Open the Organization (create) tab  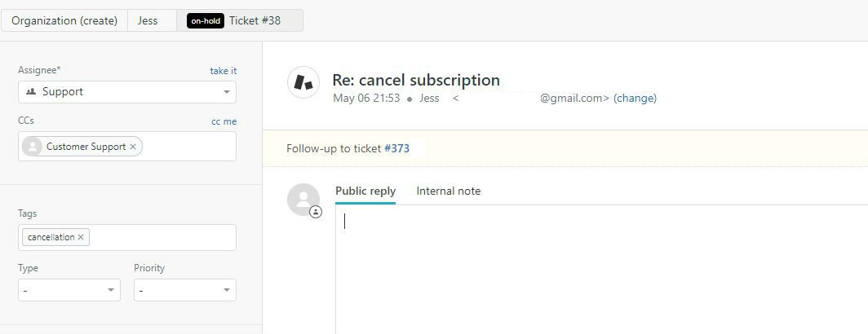[64, 20]
